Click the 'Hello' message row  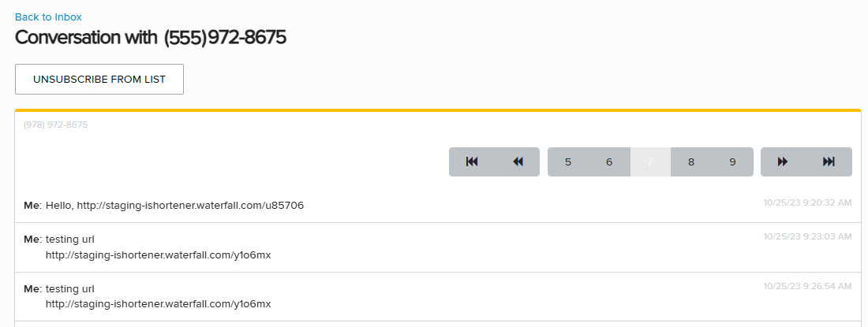click(395, 206)
